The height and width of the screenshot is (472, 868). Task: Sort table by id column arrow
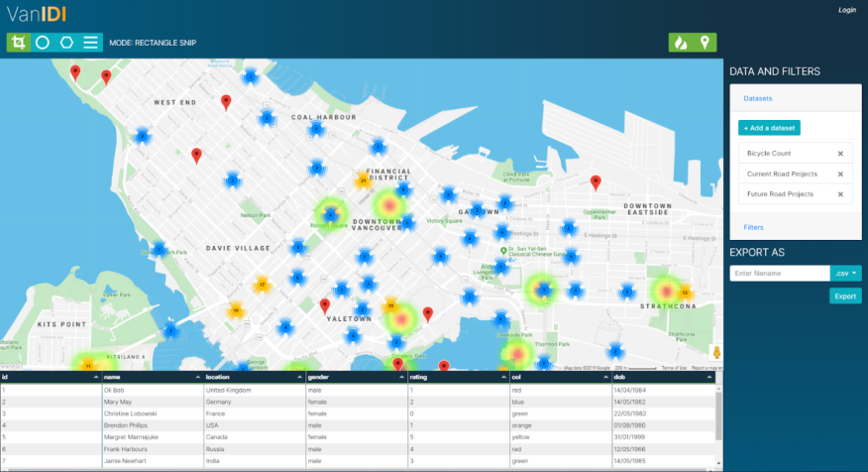[x=96, y=377]
